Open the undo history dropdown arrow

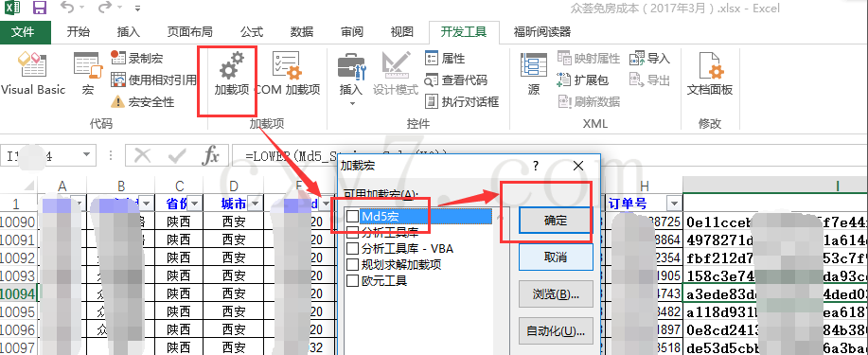click(81, 8)
